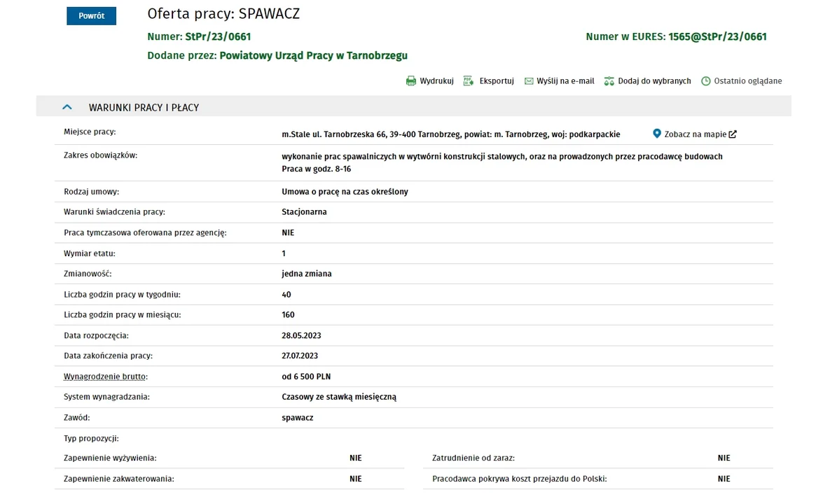Choose Wyślij na e-mail
The image size is (823, 504).
(565, 80)
